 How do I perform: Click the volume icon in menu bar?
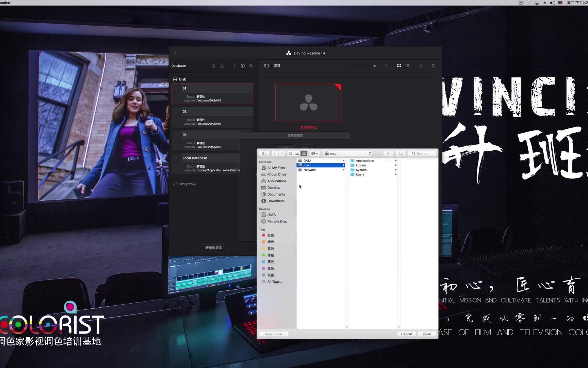tap(552, 3)
